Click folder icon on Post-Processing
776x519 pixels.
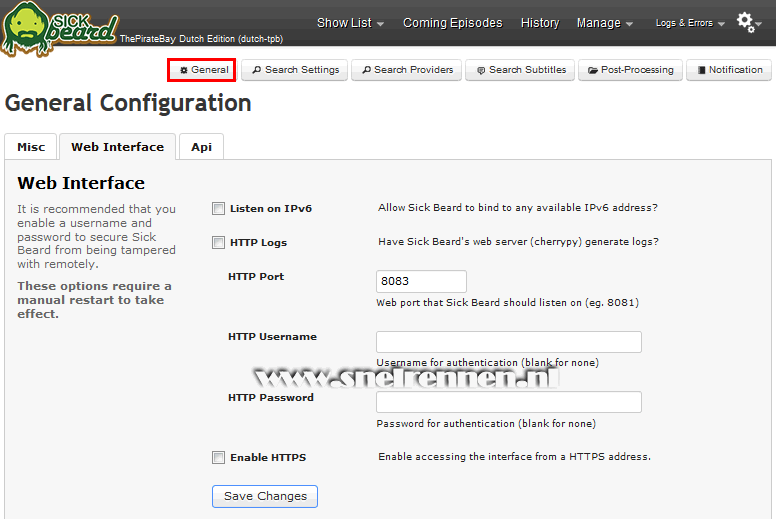[x=592, y=70]
